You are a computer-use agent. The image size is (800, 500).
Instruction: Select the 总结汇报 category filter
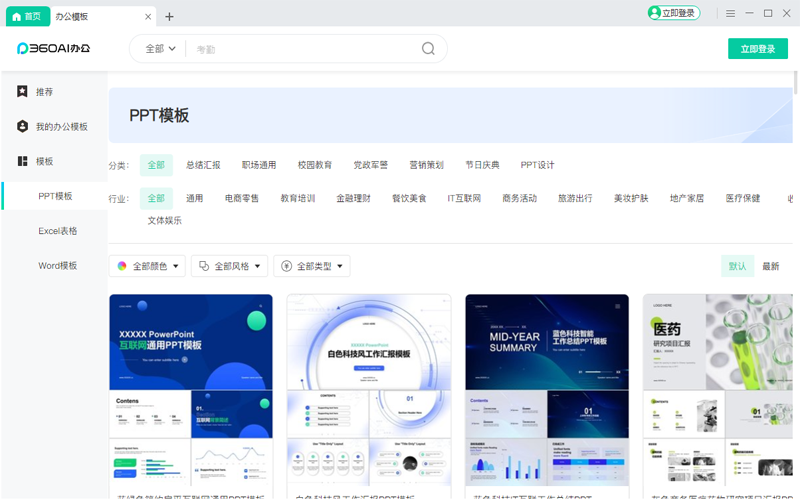pos(203,165)
